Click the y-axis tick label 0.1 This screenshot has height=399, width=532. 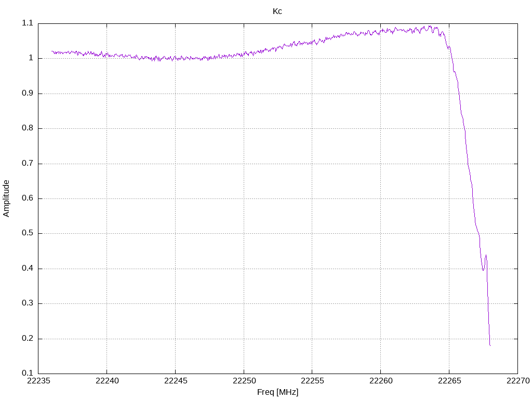tap(28, 373)
